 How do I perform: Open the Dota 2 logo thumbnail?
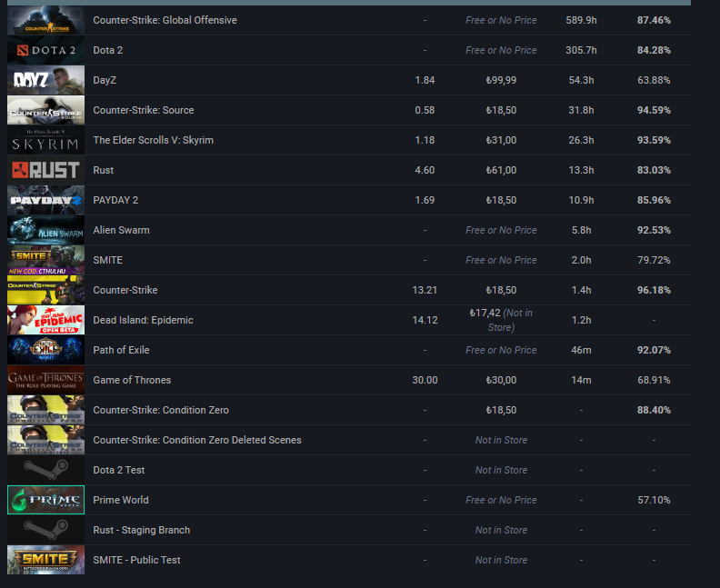[46, 50]
